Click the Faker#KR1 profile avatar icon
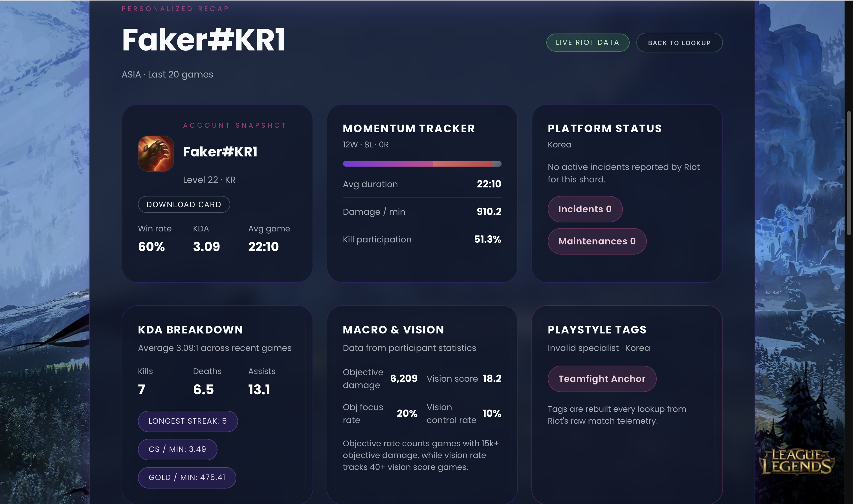This screenshot has height=504, width=853. coord(156,154)
